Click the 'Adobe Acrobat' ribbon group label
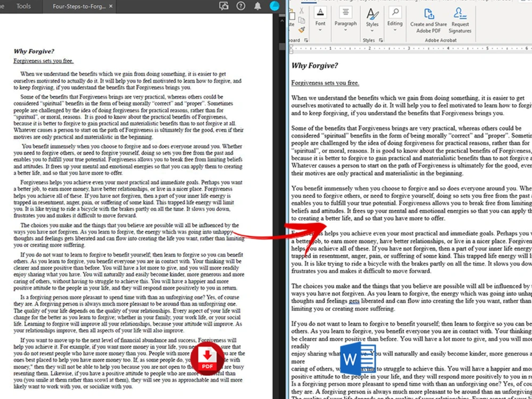The image size is (532, 399). point(440,40)
